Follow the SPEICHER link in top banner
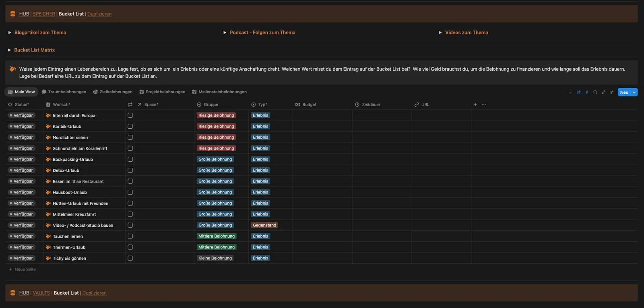This screenshot has height=308, width=644. pos(44,14)
